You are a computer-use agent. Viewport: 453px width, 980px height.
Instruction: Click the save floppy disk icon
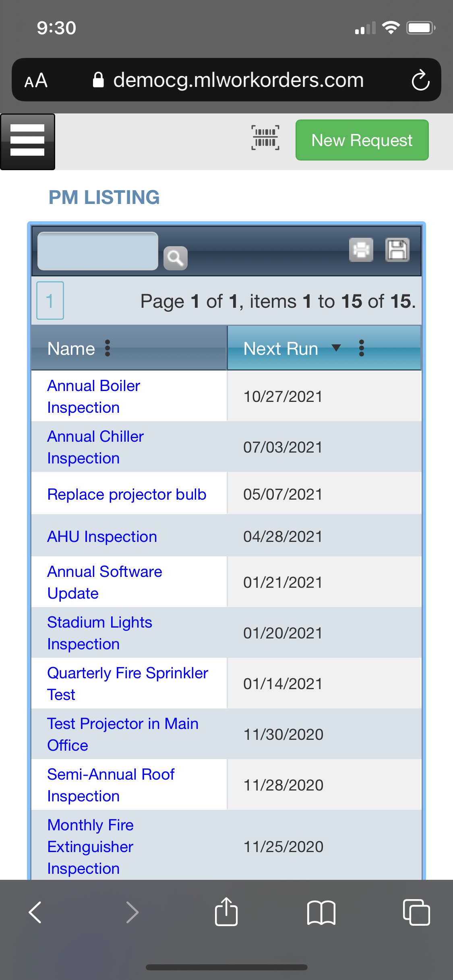tap(397, 250)
